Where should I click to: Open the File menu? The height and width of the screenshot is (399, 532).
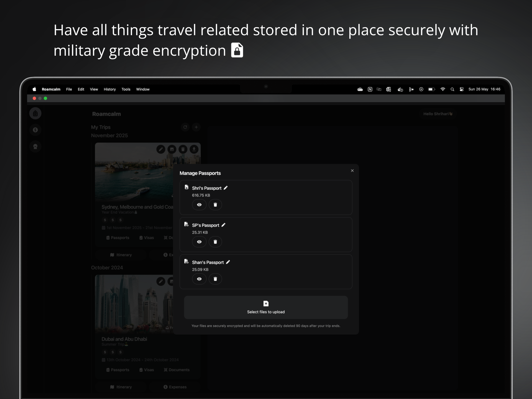[69, 89]
